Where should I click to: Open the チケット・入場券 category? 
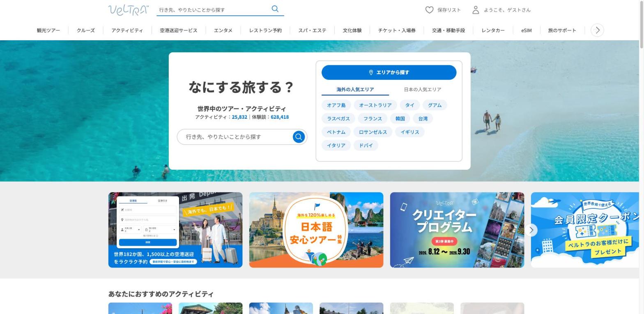point(397,30)
